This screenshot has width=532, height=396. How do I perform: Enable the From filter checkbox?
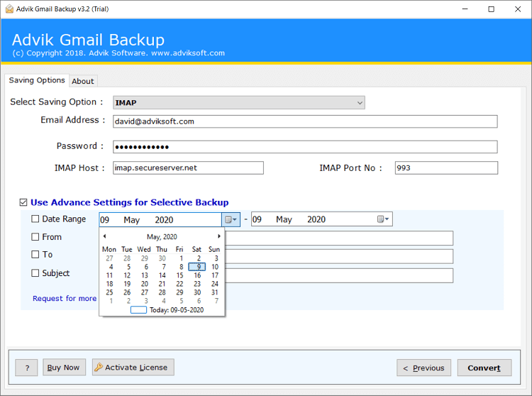pos(35,237)
